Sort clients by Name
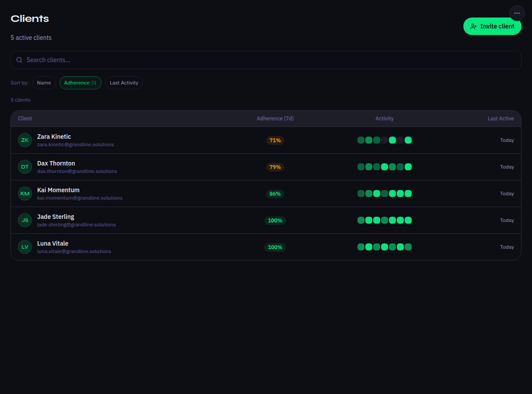This screenshot has height=394, width=532. 44,83
